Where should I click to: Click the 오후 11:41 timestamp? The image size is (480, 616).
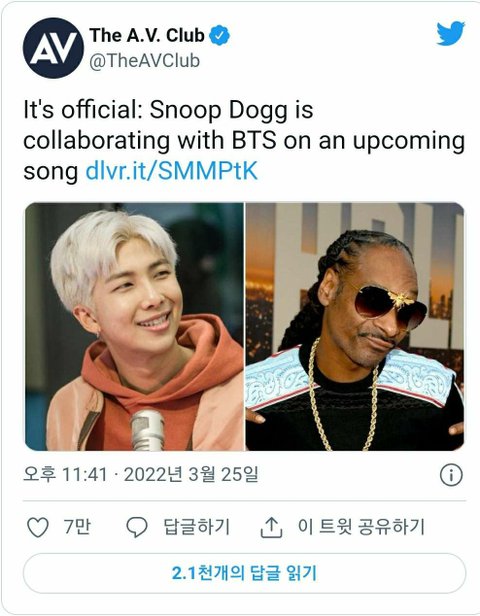(65, 475)
